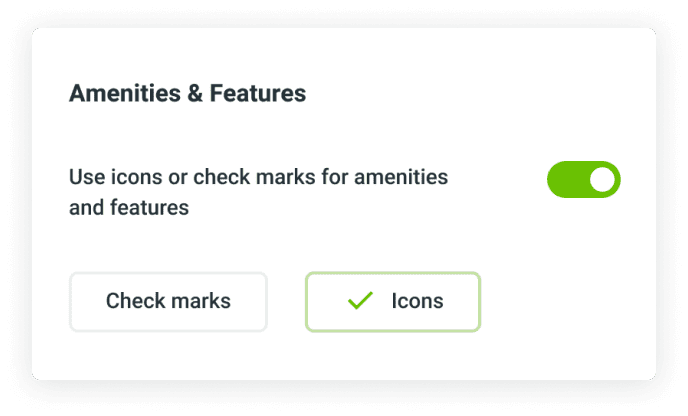
Task: Click the "Use icons or check marks" description
Action: [x=258, y=177]
